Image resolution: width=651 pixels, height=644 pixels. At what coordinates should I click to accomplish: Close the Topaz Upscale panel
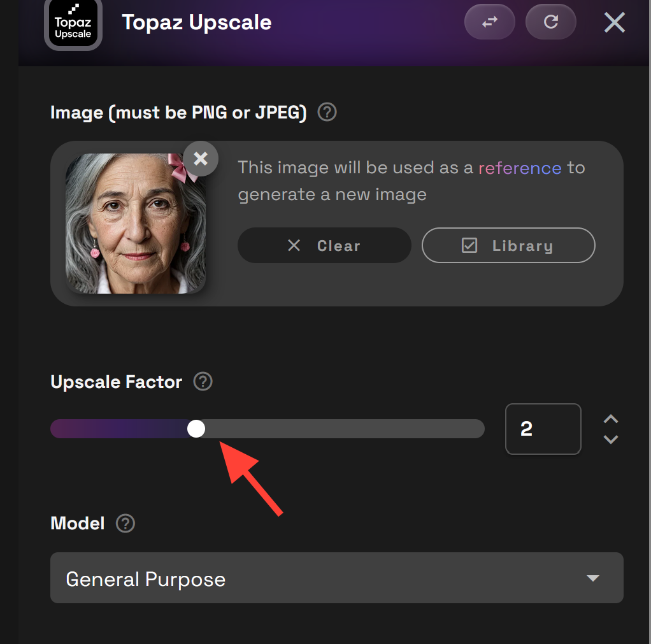615,22
